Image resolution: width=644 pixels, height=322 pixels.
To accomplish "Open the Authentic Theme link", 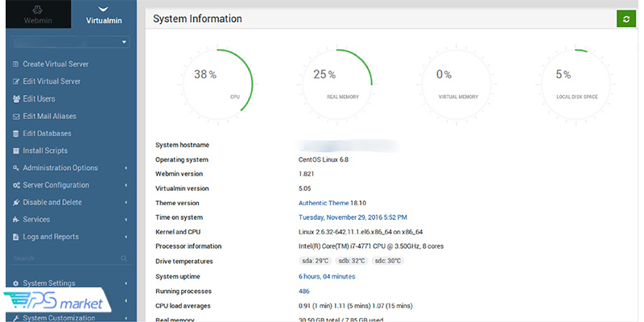I will click(324, 203).
